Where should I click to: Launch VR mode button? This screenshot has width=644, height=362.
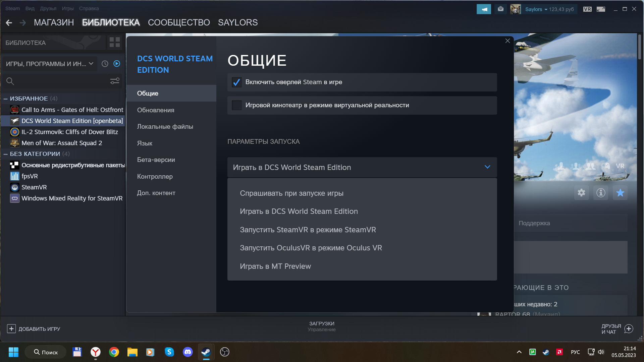(x=587, y=9)
